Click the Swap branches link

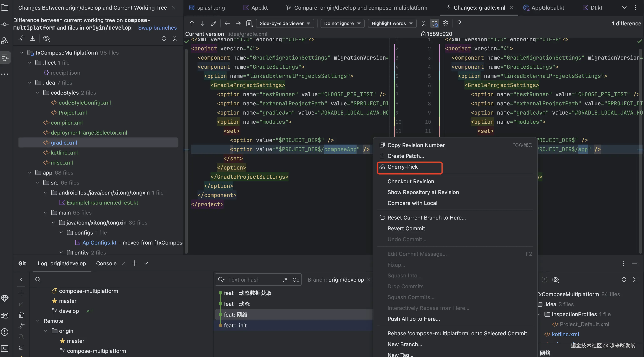click(157, 27)
